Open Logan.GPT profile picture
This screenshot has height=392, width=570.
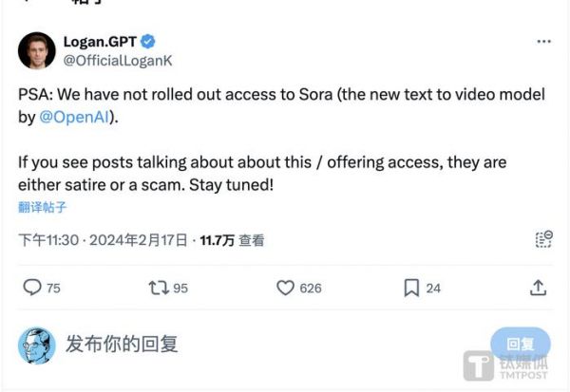(37, 50)
